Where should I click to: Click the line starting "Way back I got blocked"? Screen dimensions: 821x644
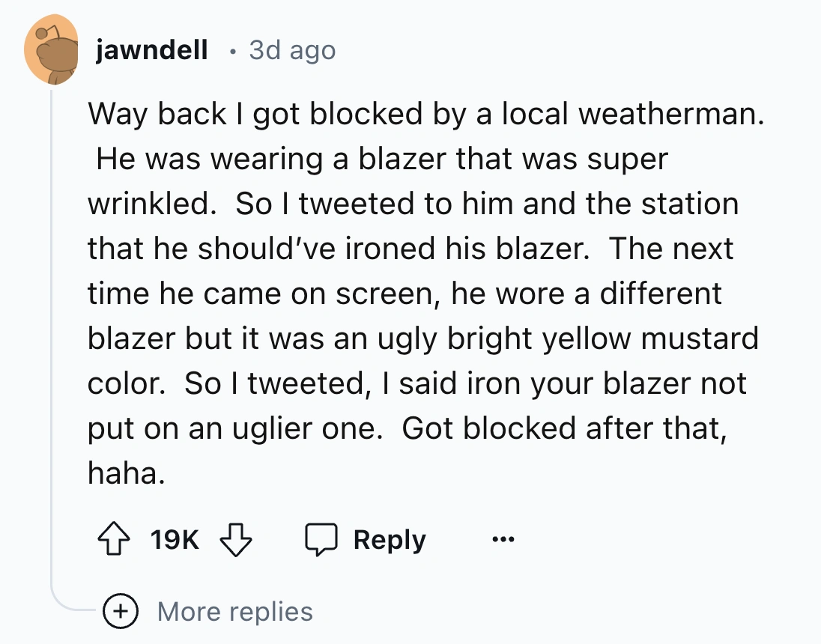click(427, 114)
